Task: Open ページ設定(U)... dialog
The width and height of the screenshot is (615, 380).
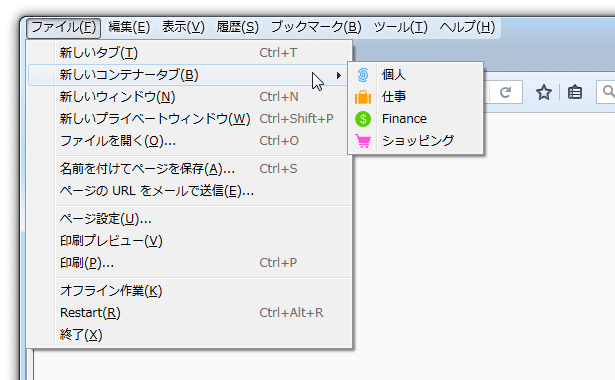Action: point(189,219)
